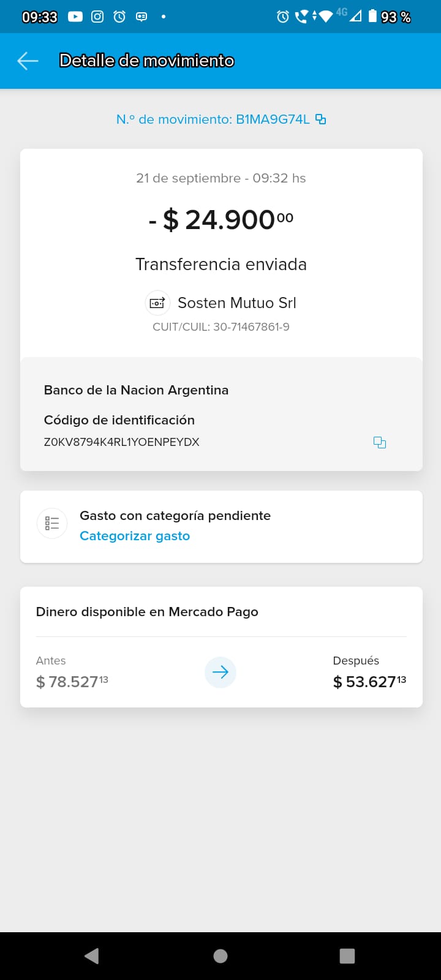
Task: Tap the Sosten Mutuo Srl recipient name
Action: tap(236, 303)
